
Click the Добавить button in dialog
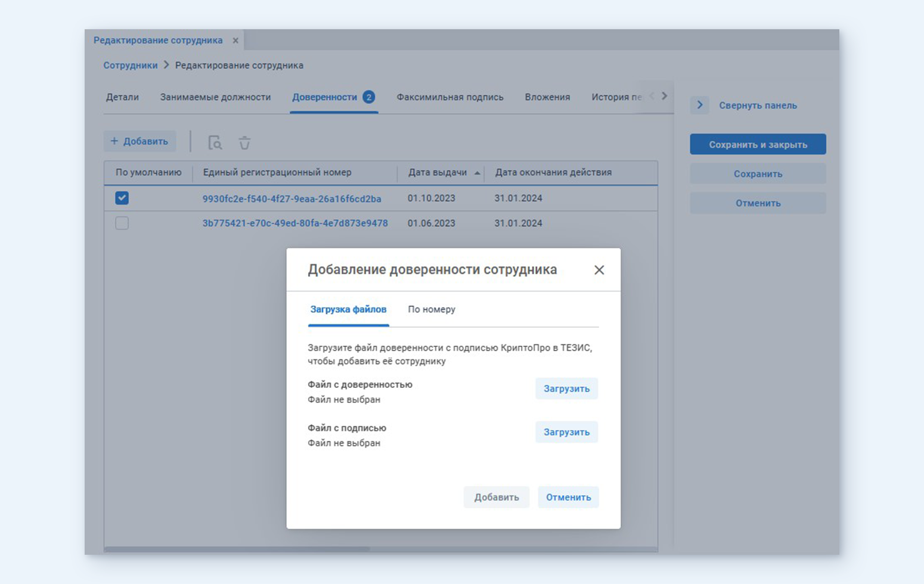[x=497, y=497]
